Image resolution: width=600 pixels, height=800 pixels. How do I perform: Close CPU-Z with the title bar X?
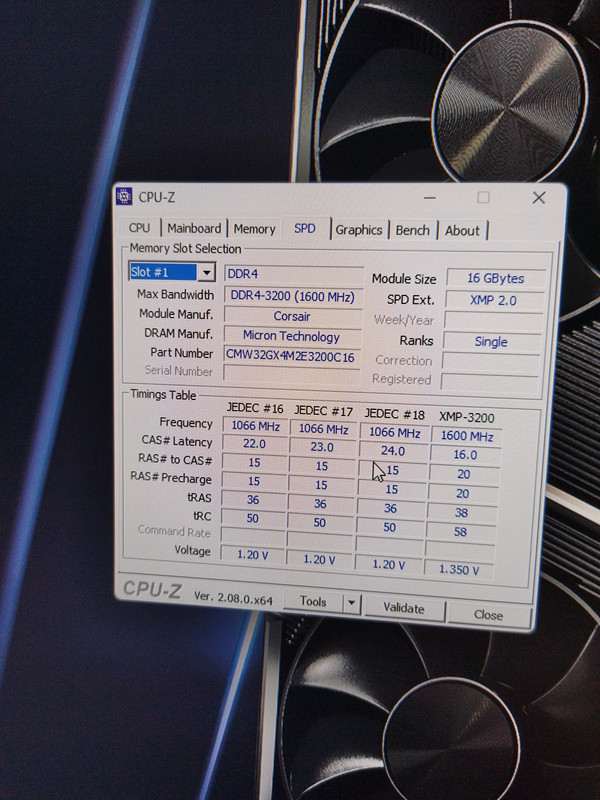539,198
